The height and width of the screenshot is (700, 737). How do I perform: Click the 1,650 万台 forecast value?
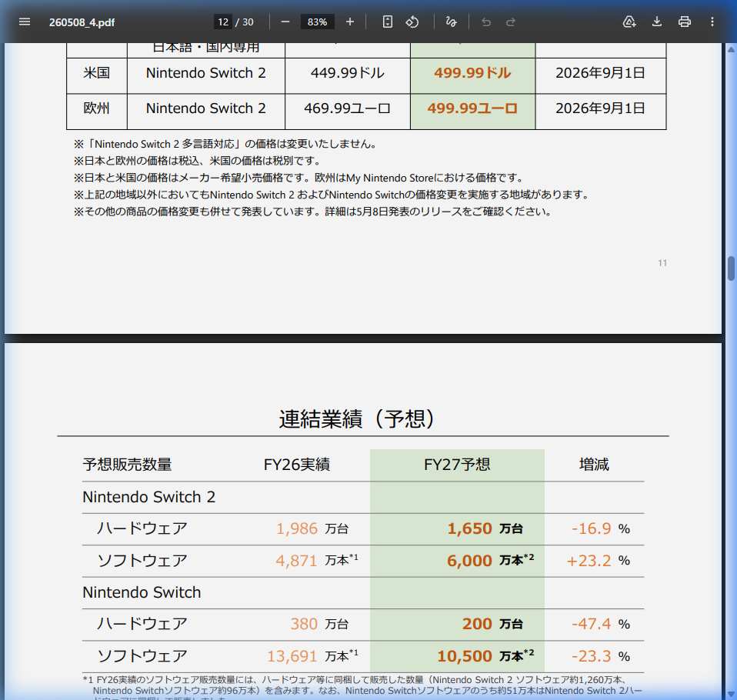coord(485,529)
